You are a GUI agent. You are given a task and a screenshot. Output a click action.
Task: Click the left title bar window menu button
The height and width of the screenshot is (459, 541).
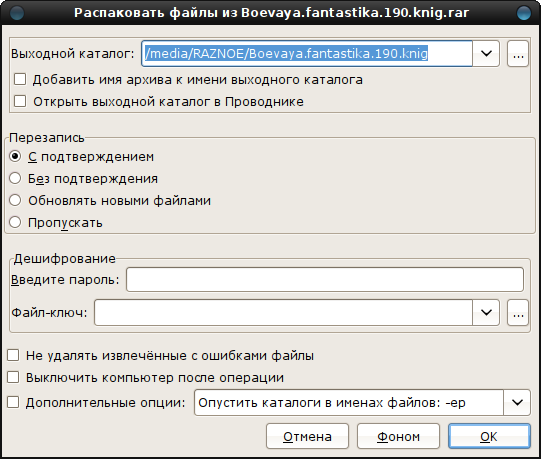click(x=17, y=13)
